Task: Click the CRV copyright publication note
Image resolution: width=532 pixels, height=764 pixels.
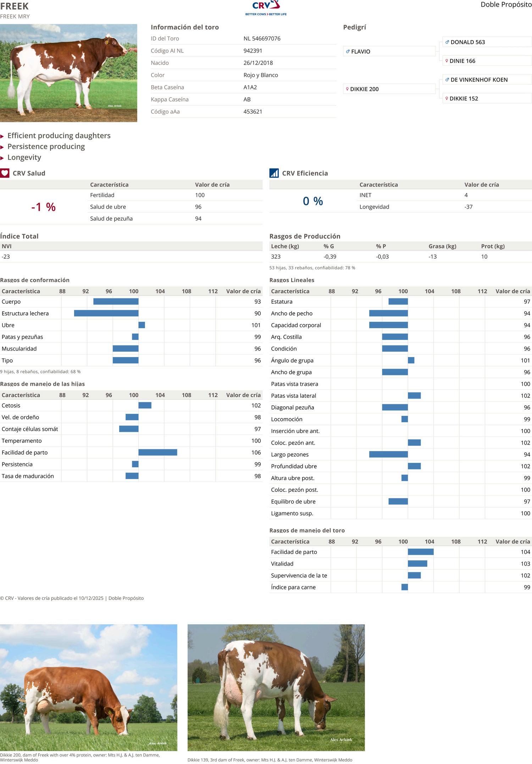Action: (x=72, y=598)
